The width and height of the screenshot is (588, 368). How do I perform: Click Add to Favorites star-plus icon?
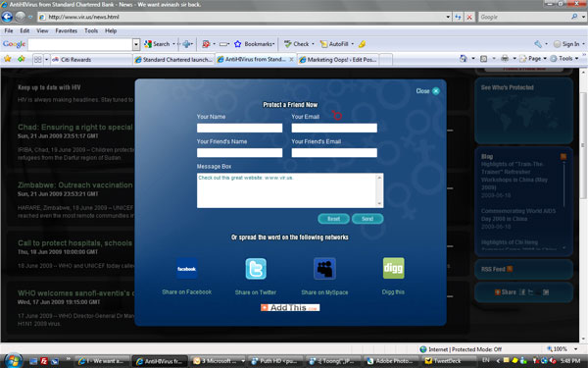pos(21,59)
